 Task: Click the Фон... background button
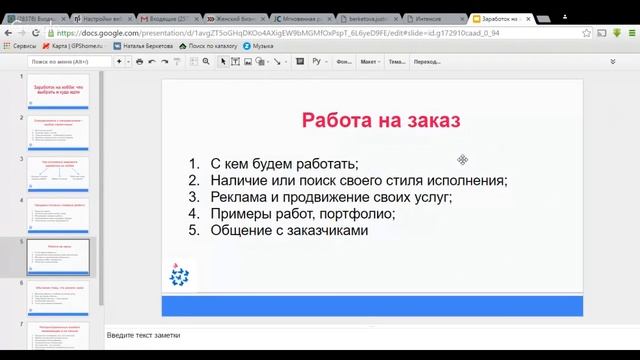click(x=344, y=62)
